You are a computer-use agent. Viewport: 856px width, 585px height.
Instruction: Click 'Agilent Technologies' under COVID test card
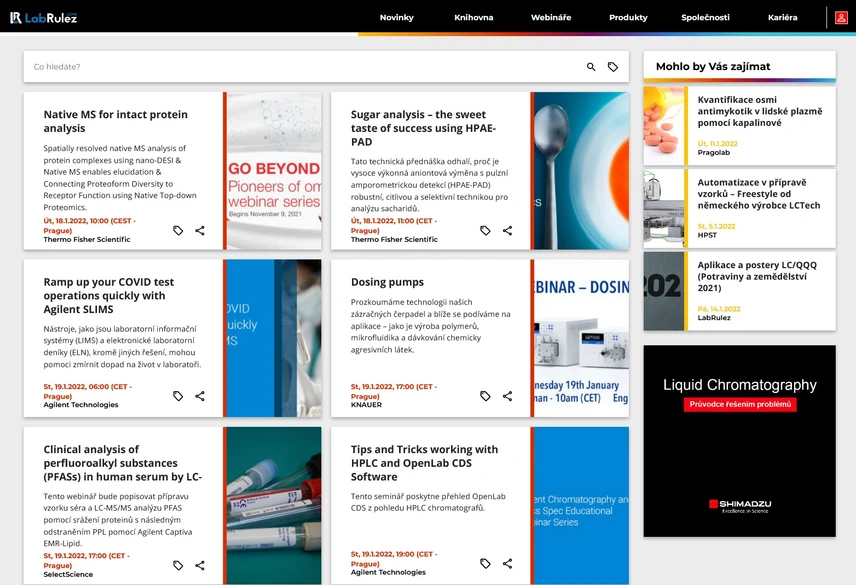click(x=81, y=404)
